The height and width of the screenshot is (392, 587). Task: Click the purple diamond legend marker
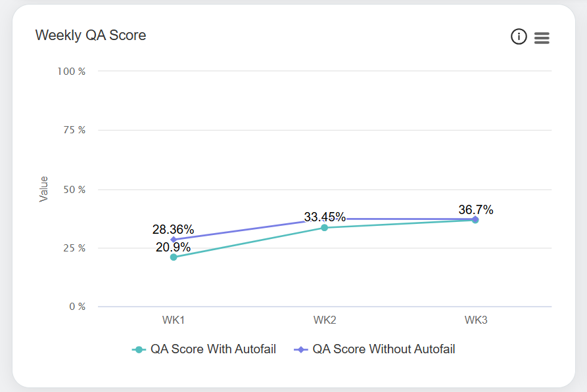[x=301, y=349]
